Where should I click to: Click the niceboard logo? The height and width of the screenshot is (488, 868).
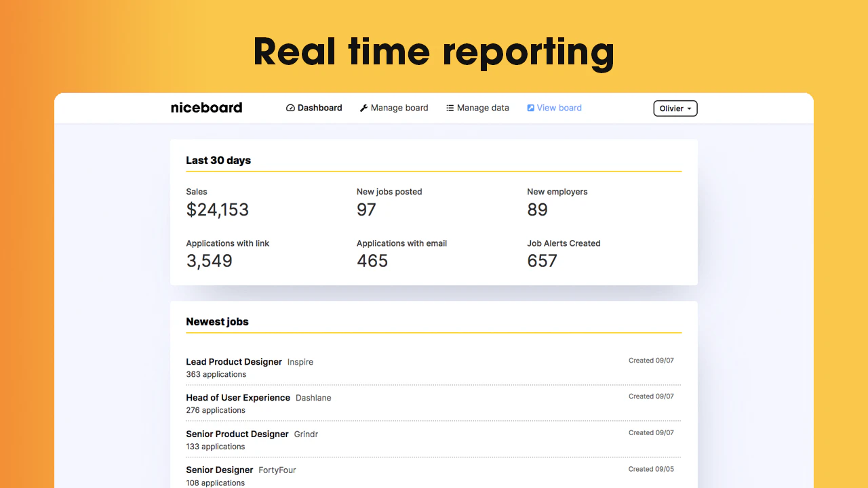[206, 108]
